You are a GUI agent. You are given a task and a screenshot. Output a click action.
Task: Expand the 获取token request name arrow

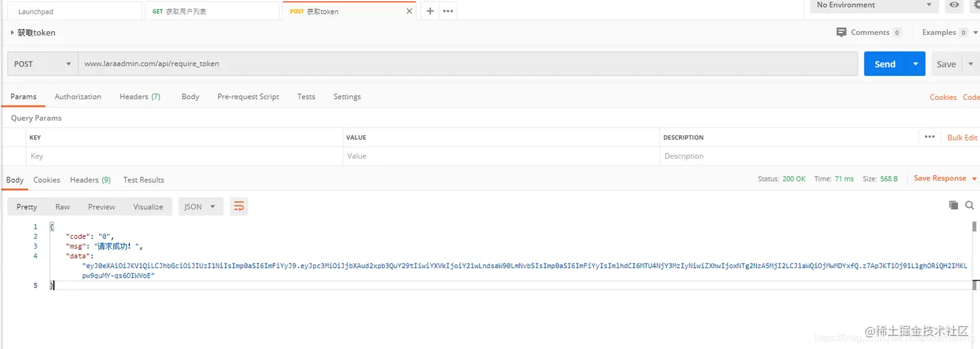tap(12, 32)
